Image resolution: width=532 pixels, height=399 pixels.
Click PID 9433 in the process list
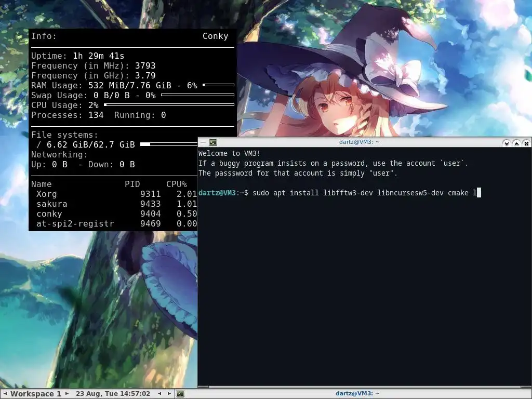click(x=150, y=204)
